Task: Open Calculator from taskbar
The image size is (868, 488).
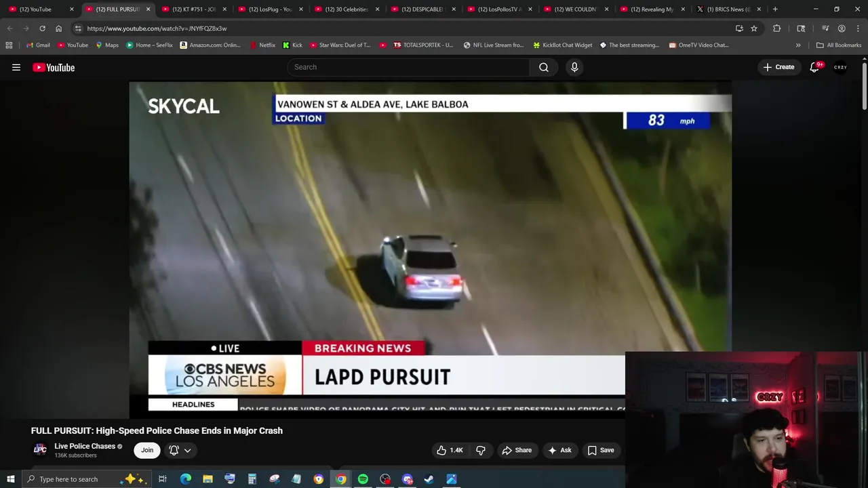Action: (252, 479)
